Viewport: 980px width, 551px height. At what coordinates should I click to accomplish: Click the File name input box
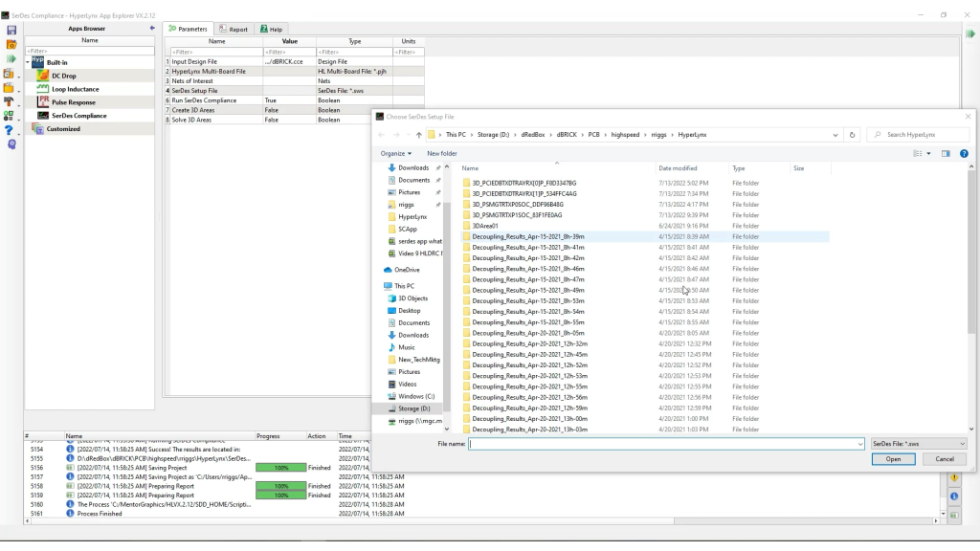[662, 444]
